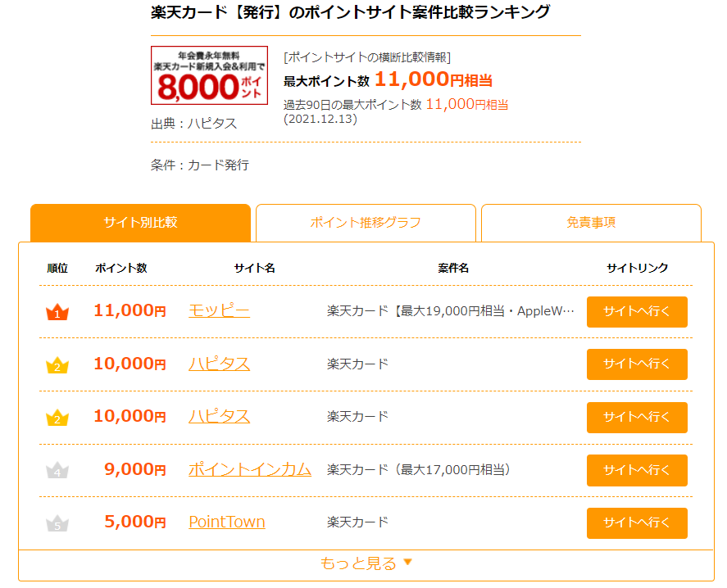Open the 免責事項 tab
The width and height of the screenshot is (727, 588).
point(591,223)
